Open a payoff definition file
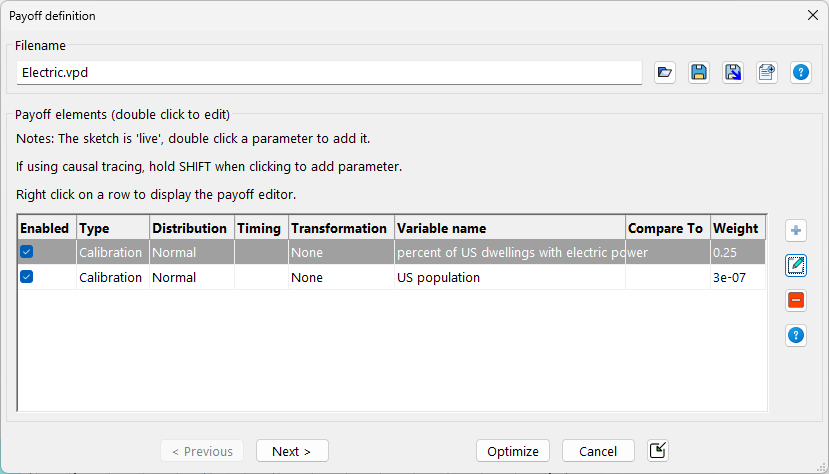The height and width of the screenshot is (474, 829). 665,72
